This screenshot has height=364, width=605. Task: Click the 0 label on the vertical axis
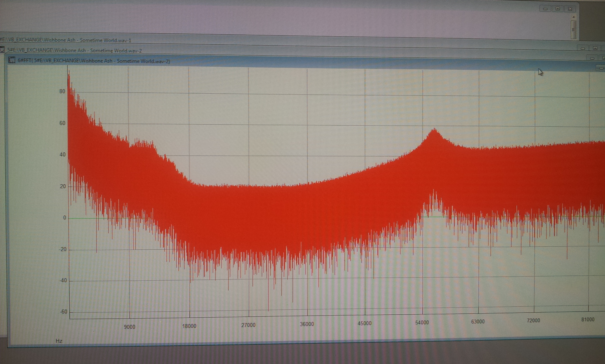coord(64,218)
